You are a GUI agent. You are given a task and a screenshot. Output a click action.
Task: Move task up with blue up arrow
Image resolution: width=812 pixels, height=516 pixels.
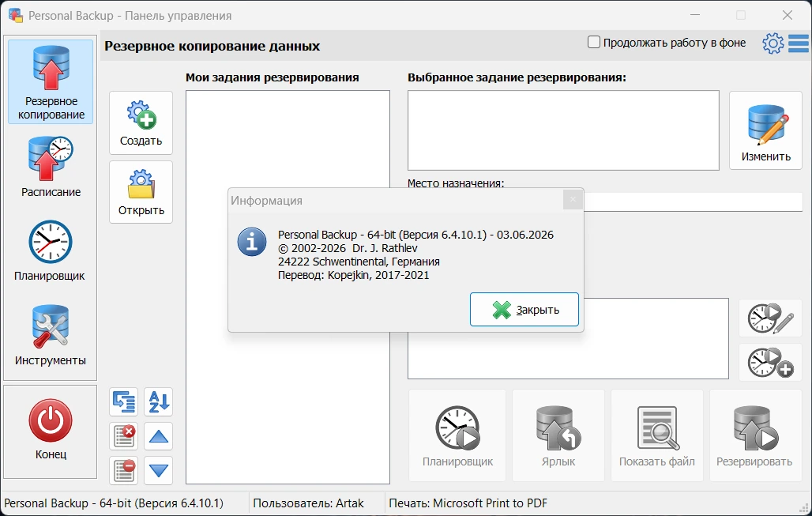click(159, 435)
